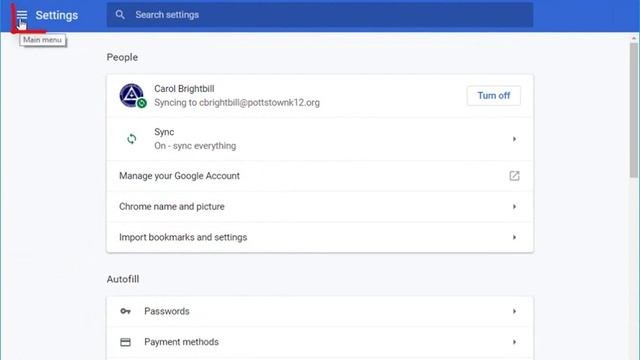Open Manage your Google Account external link icon
Viewport: 640px width, 360px height.
514,176
